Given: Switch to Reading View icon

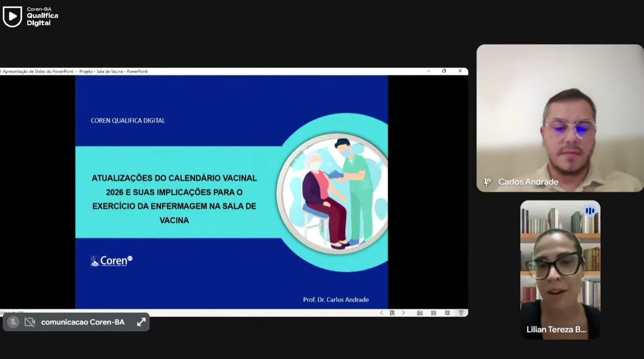Looking at the screenshot, I should (x=447, y=313).
